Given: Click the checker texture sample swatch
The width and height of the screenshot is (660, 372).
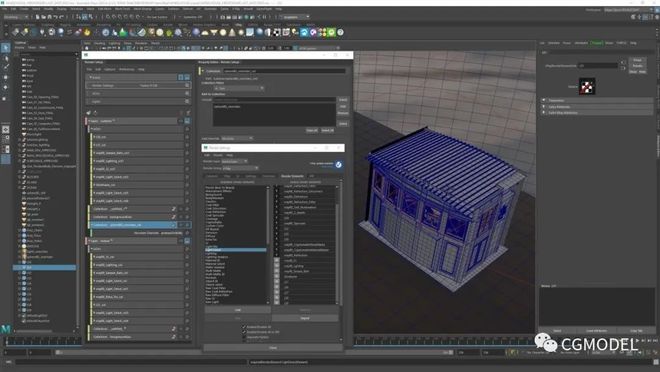Looking at the screenshot, I should [587, 86].
